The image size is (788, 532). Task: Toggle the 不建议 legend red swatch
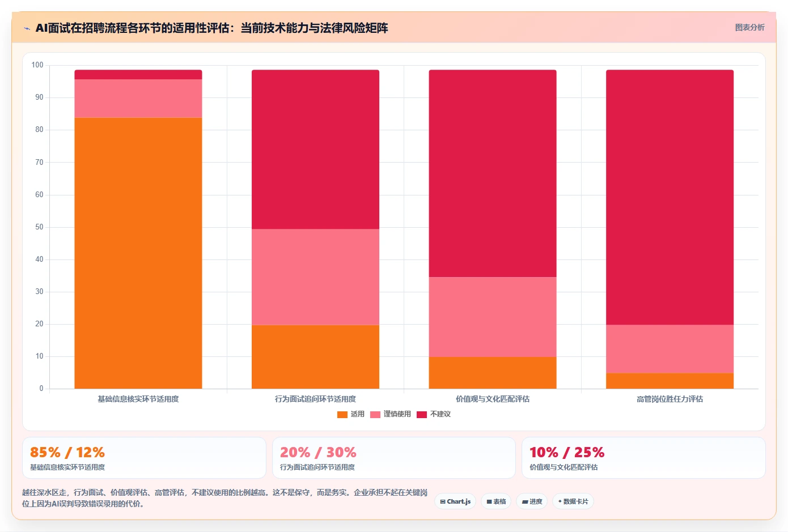[x=422, y=415]
